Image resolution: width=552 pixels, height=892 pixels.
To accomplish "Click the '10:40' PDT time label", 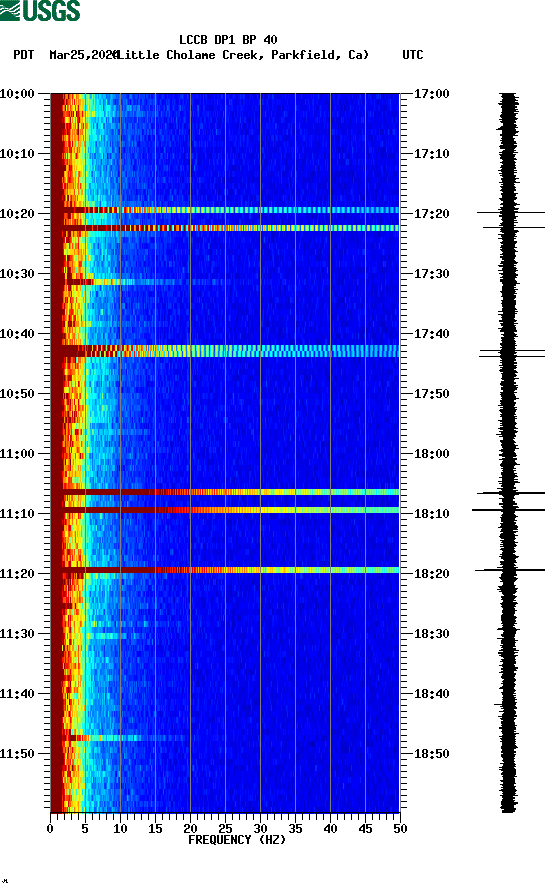I will click(x=17, y=334).
